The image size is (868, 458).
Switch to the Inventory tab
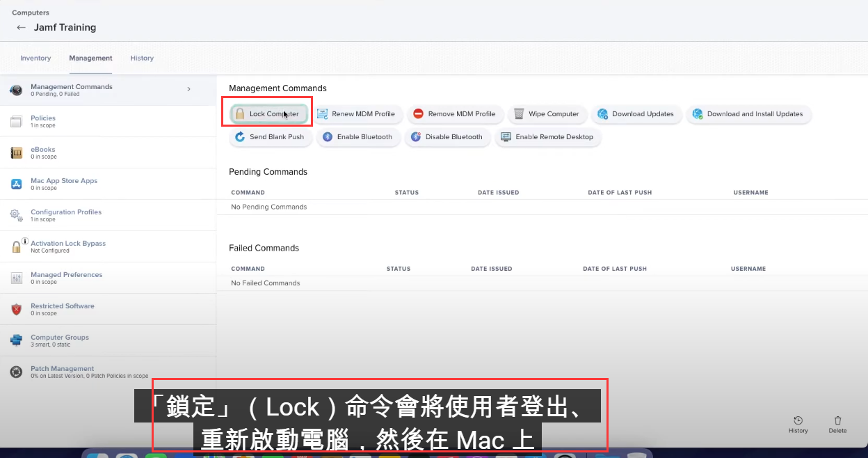click(35, 58)
